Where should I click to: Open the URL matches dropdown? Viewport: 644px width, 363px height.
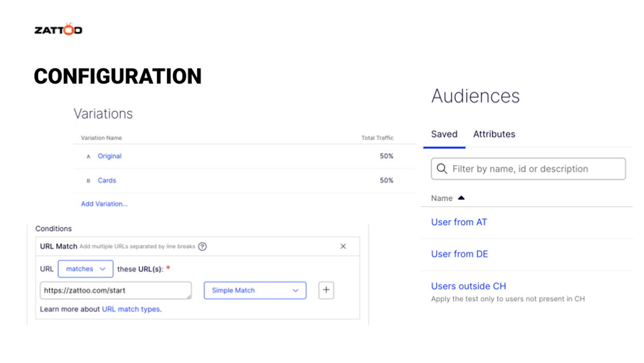pos(85,269)
